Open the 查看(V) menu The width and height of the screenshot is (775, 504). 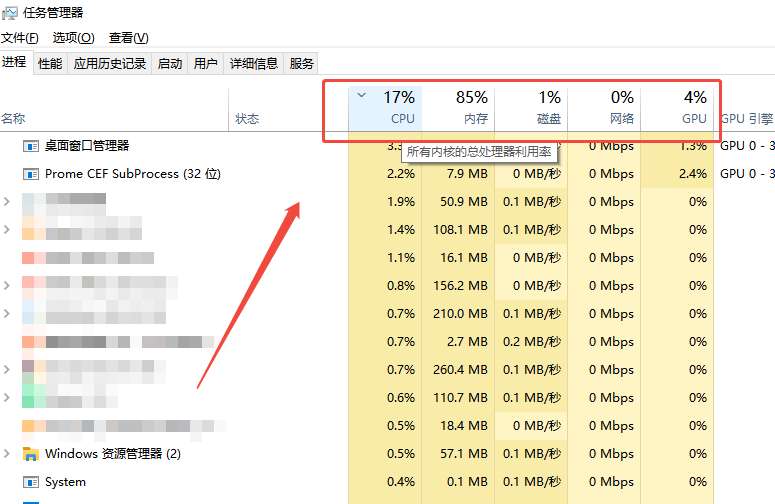tap(128, 38)
